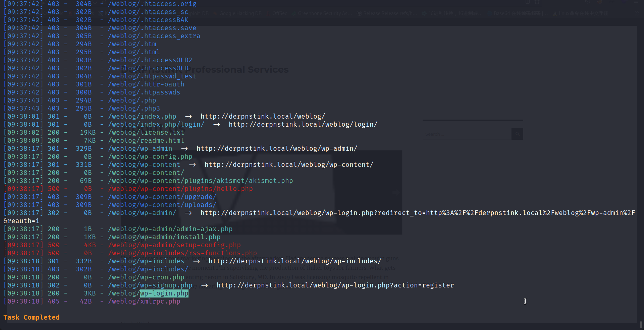Click the /weblog/wp-admin/install.php path

[164, 237]
